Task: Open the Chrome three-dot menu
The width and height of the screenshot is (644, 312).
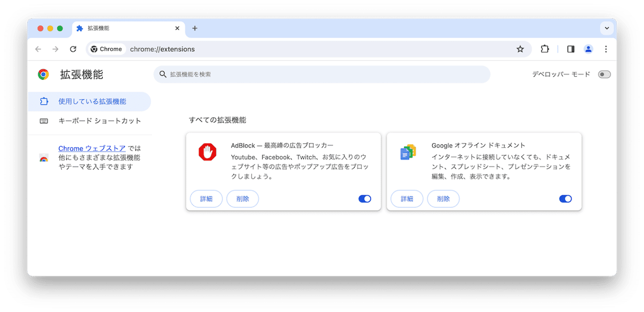Action: pyautogui.click(x=606, y=49)
